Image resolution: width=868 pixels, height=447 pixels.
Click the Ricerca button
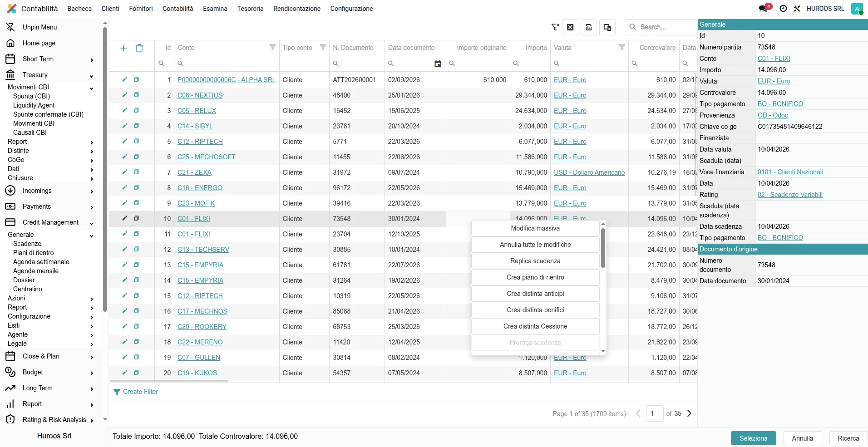tap(848, 438)
